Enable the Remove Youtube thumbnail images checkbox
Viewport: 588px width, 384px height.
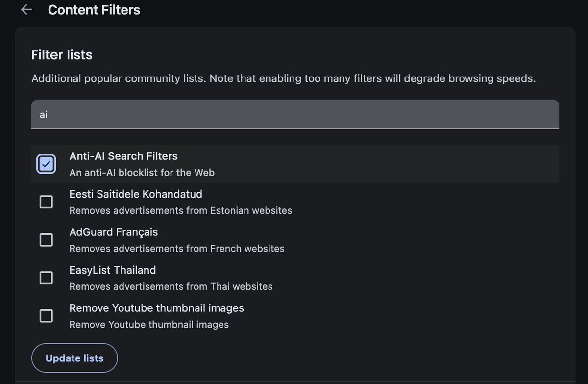pyautogui.click(x=46, y=316)
